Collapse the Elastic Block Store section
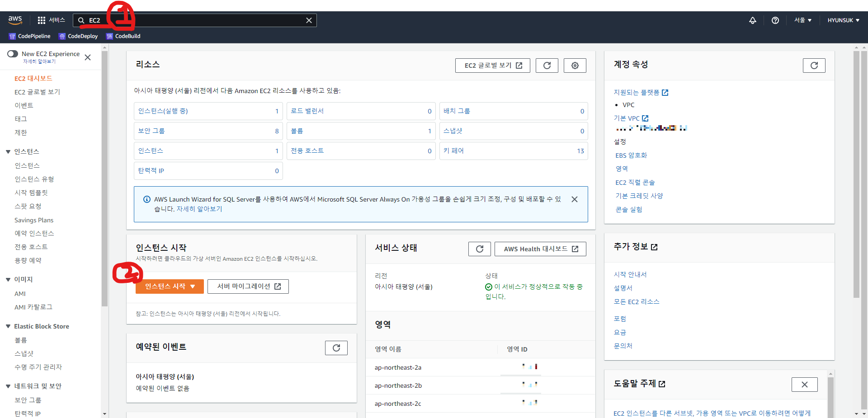 coord(8,326)
